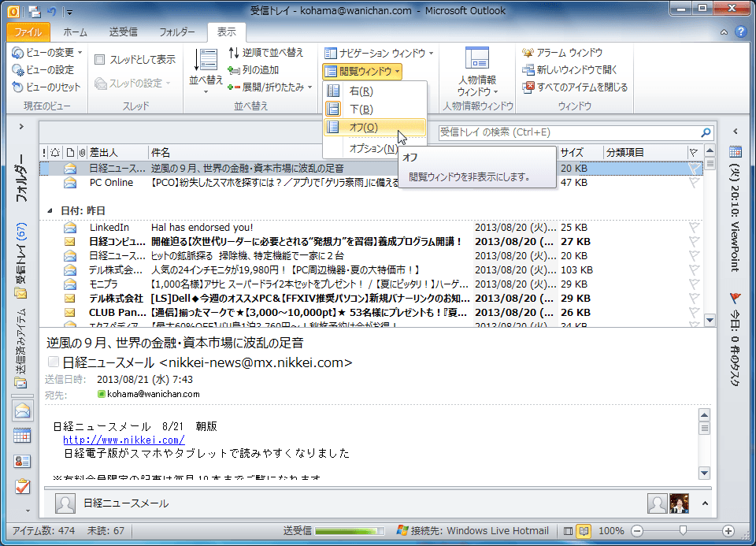Open オプション(N) reading pane options

point(373,149)
